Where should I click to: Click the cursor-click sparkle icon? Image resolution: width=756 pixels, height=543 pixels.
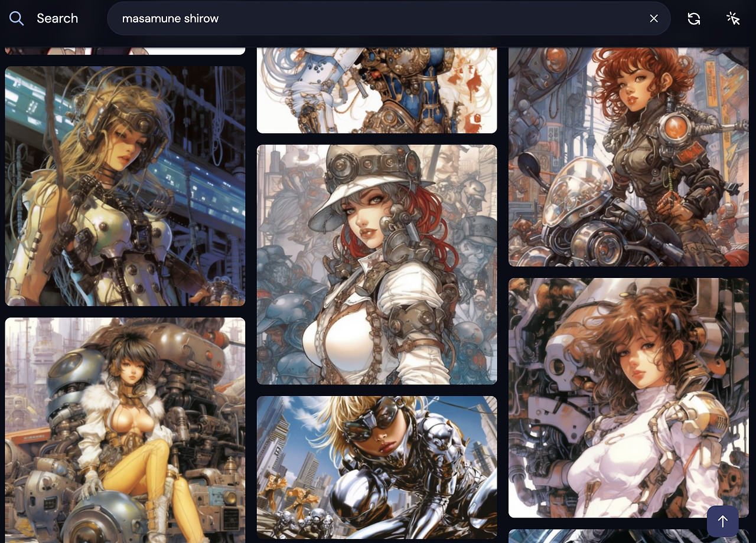coord(733,18)
